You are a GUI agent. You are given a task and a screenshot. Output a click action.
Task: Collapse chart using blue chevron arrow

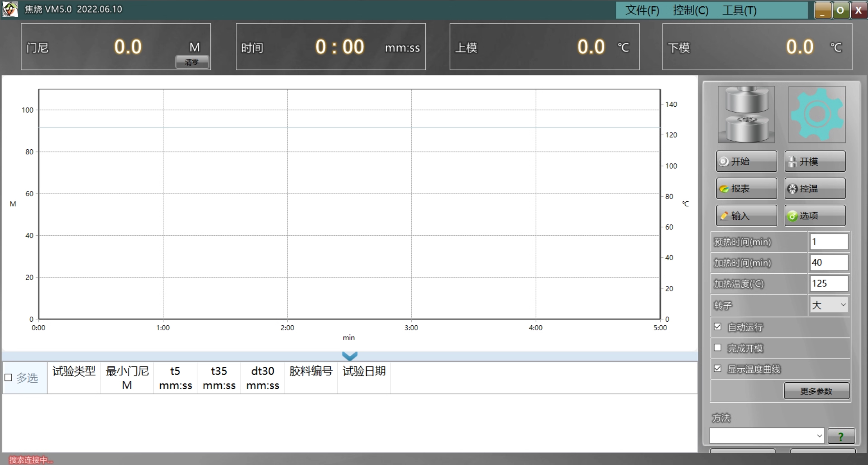tap(349, 356)
